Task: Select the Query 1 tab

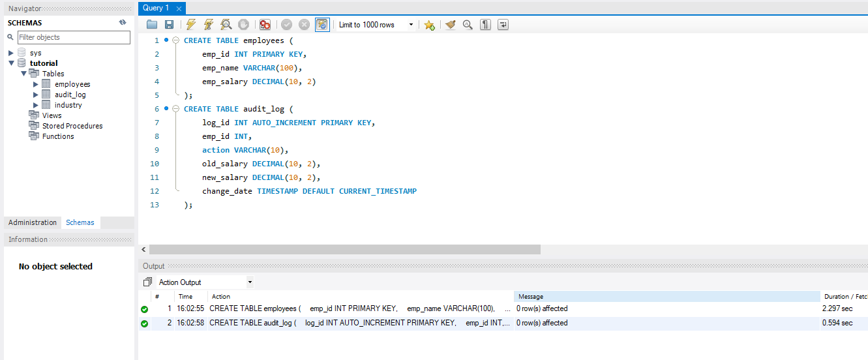Action: pyautogui.click(x=157, y=8)
